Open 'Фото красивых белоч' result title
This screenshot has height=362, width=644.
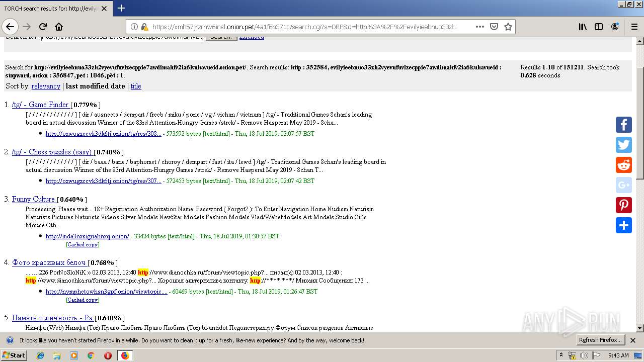(49, 262)
